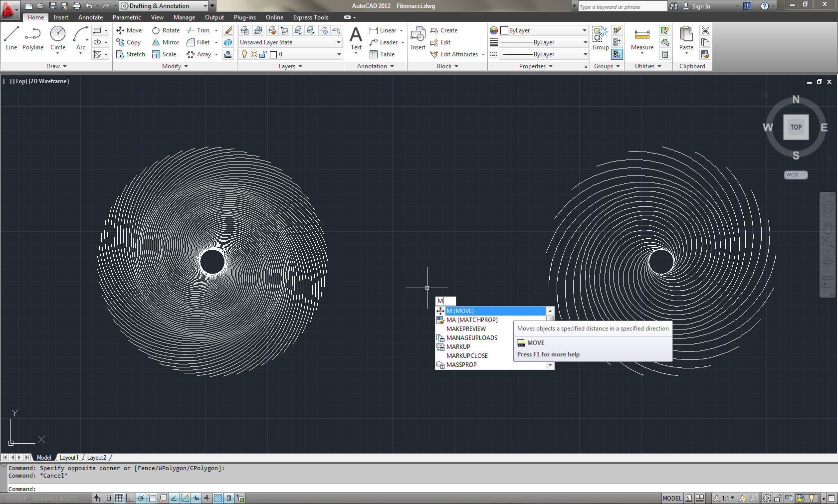Expand the Draw panel
The image size is (838, 504).
click(x=56, y=66)
